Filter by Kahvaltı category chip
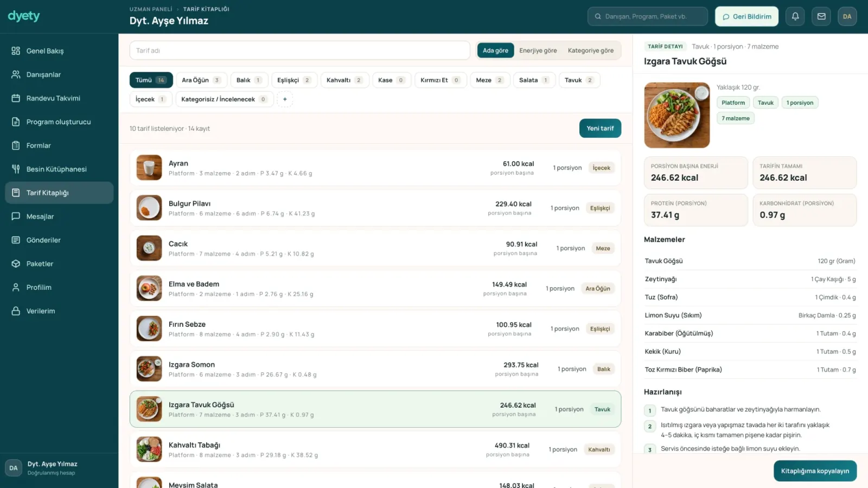 click(x=344, y=80)
